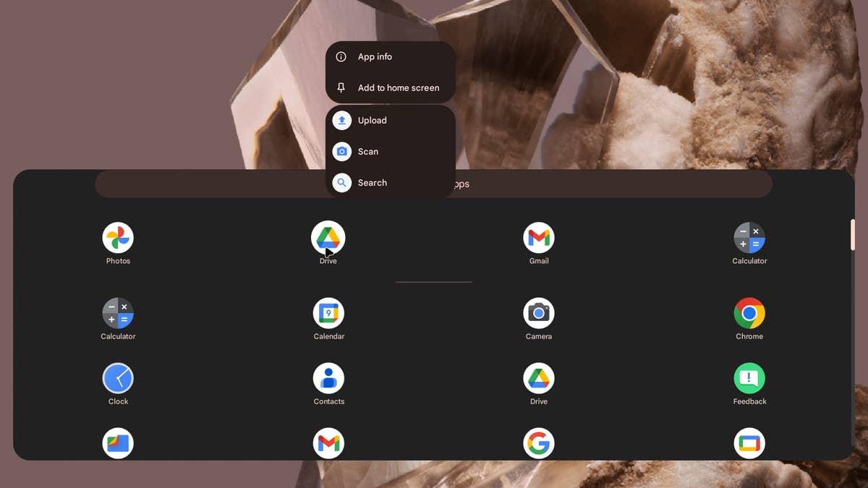Open the Calendar app
This screenshot has height=488, width=868.
pyautogui.click(x=328, y=314)
